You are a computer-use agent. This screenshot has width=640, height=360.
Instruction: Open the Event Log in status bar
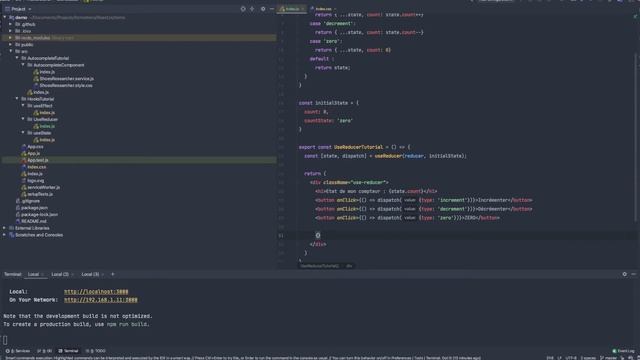624,351
